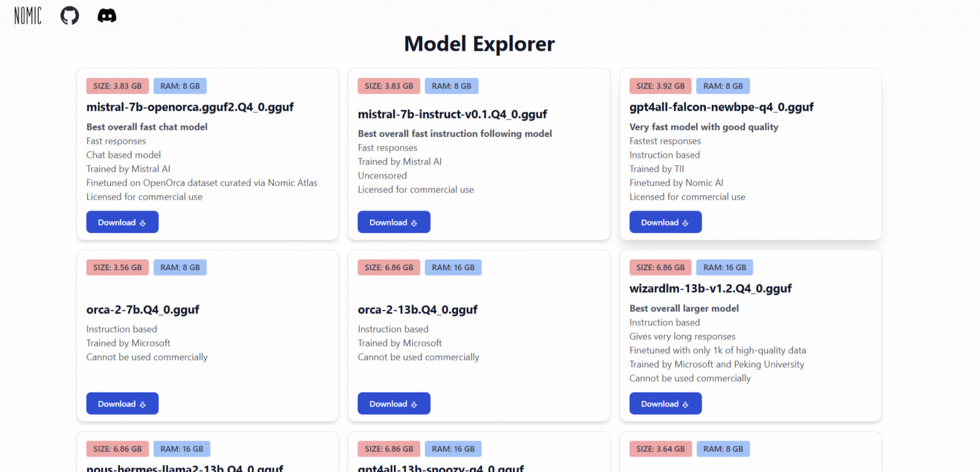The height and width of the screenshot is (472, 980).
Task: Open the Discord icon link
Action: click(107, 16)
